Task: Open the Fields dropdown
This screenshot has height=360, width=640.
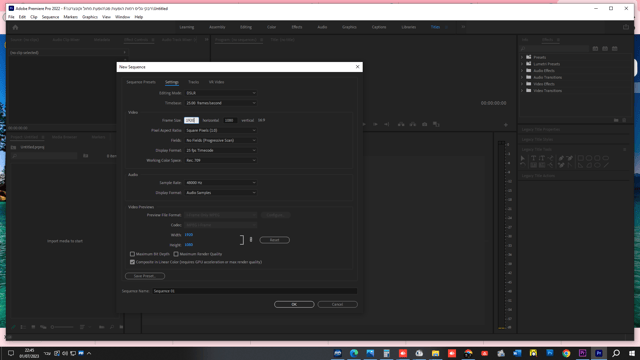Action: pos(221,140)
